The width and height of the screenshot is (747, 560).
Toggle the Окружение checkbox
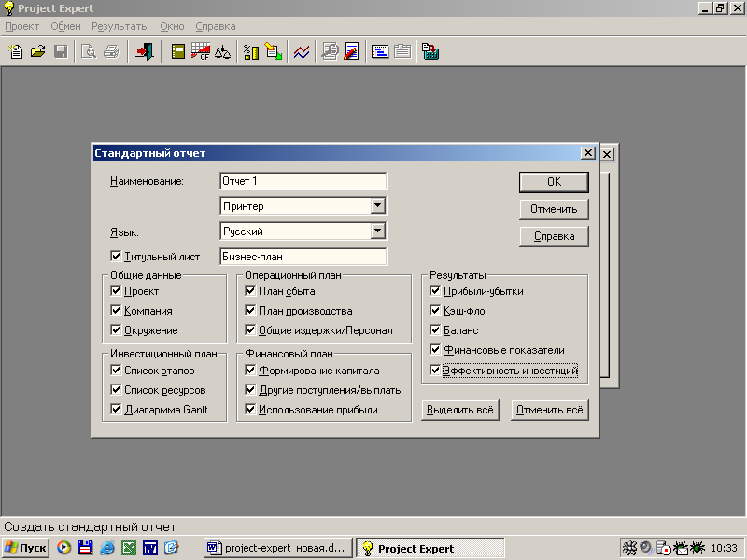click(116, 329)
